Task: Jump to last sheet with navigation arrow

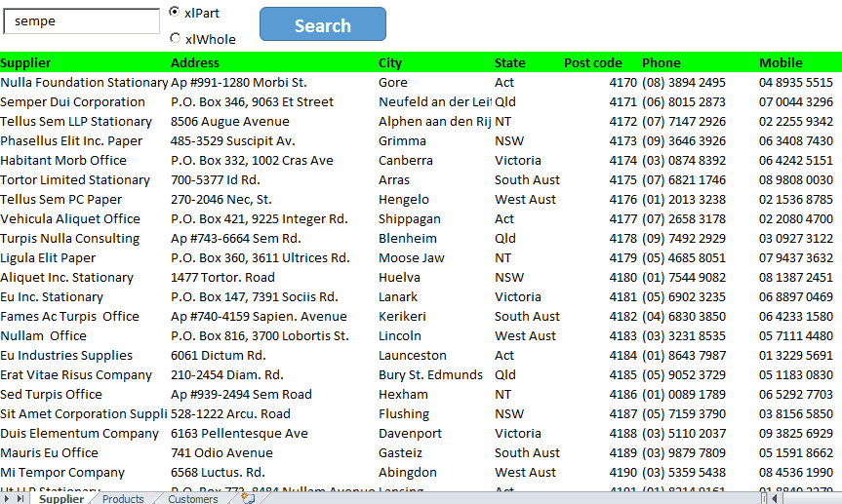Action: tap(20, 498)
